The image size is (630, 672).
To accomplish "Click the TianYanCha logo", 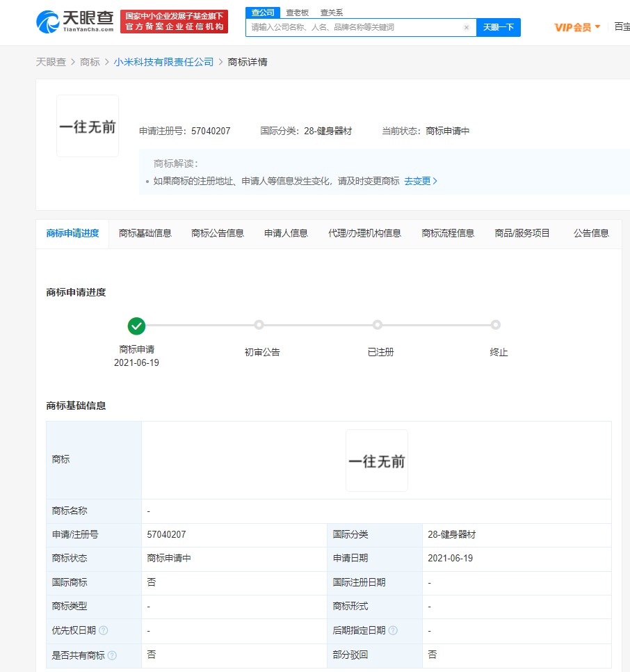I will 74,22.
